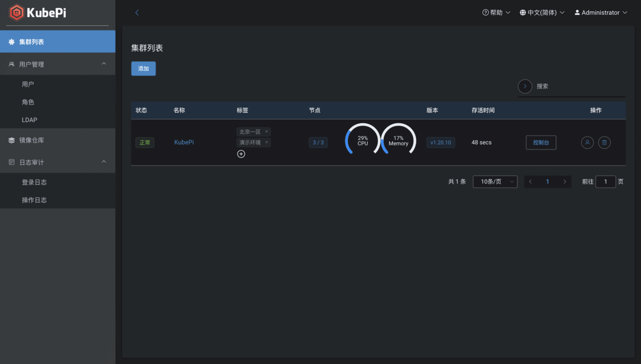Select 集群列表 in the sidebar
Image resolution: width=641 pixels, height=364 pixels.
click(x=58, y=42)
